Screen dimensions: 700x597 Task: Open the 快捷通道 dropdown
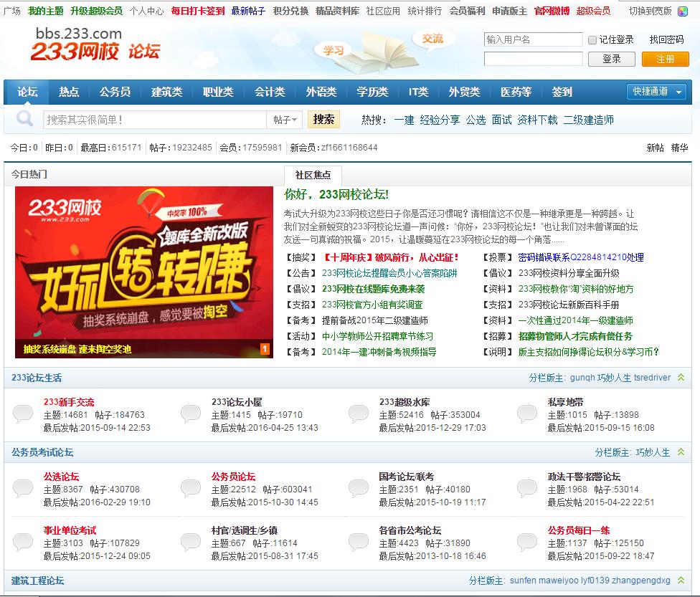tap(656, 92)
